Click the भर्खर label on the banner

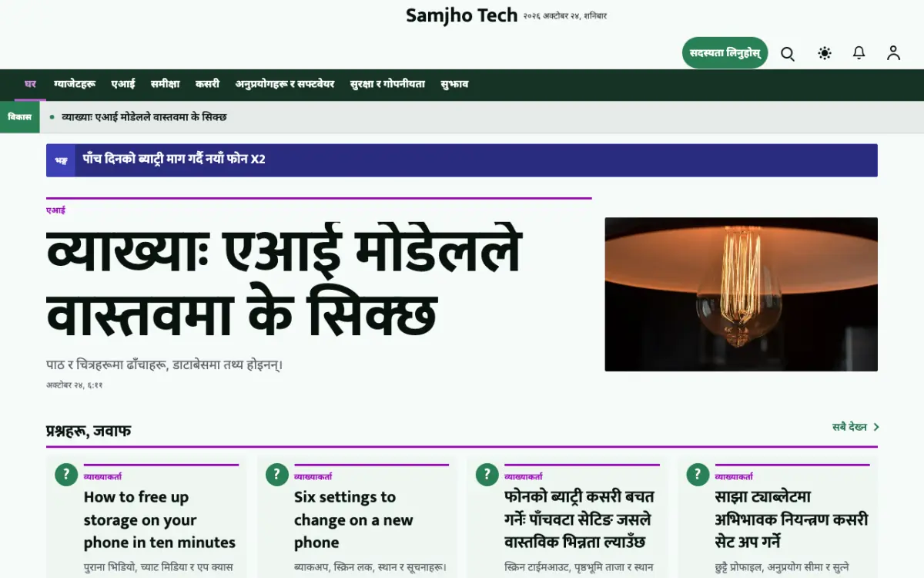[x=61, y=160]
